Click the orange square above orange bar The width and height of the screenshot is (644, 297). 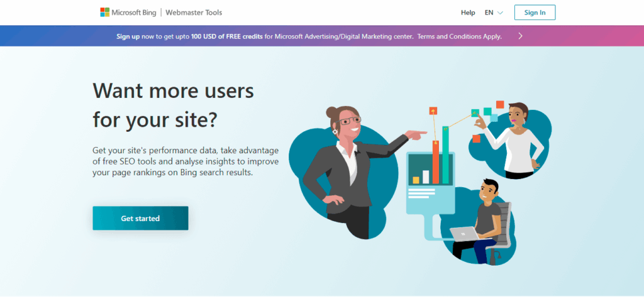pyautogui.click(x=433, y=111)
